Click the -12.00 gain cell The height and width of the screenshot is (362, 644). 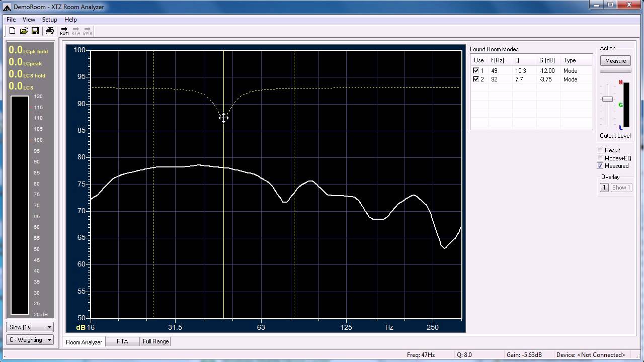pos(547,71)
